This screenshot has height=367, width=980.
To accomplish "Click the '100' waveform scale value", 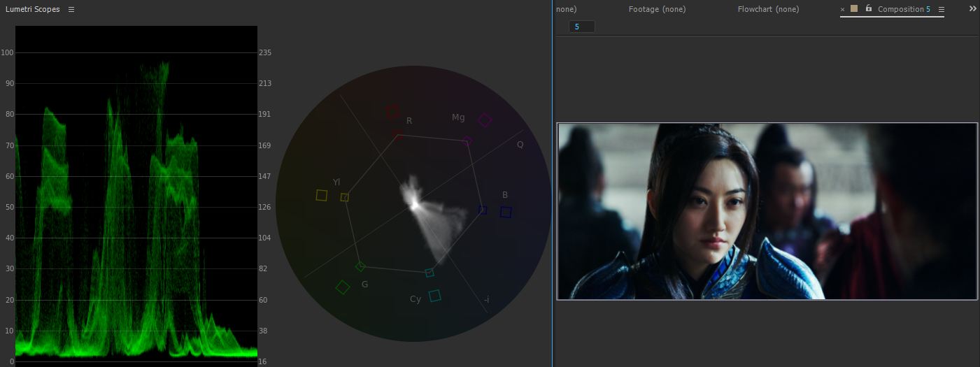I will coord(8,52).
